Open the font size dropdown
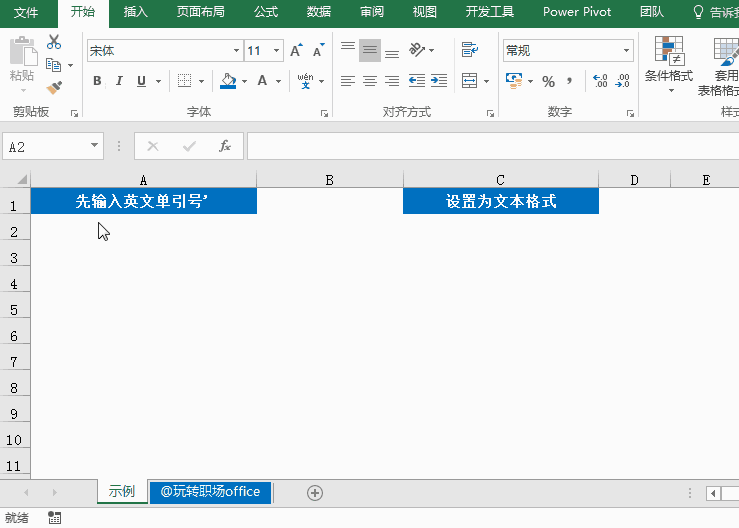 (x=277, y=51)
